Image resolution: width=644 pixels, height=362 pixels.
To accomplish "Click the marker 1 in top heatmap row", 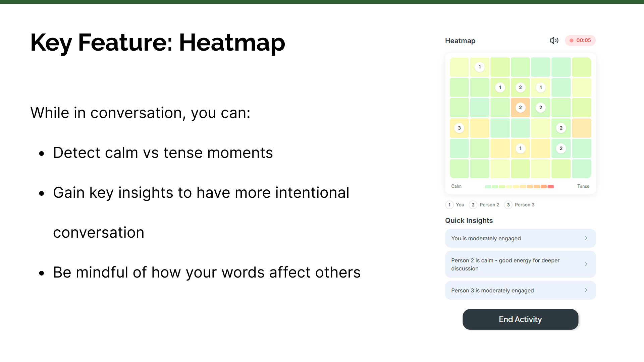I will (x=480, y=67).
